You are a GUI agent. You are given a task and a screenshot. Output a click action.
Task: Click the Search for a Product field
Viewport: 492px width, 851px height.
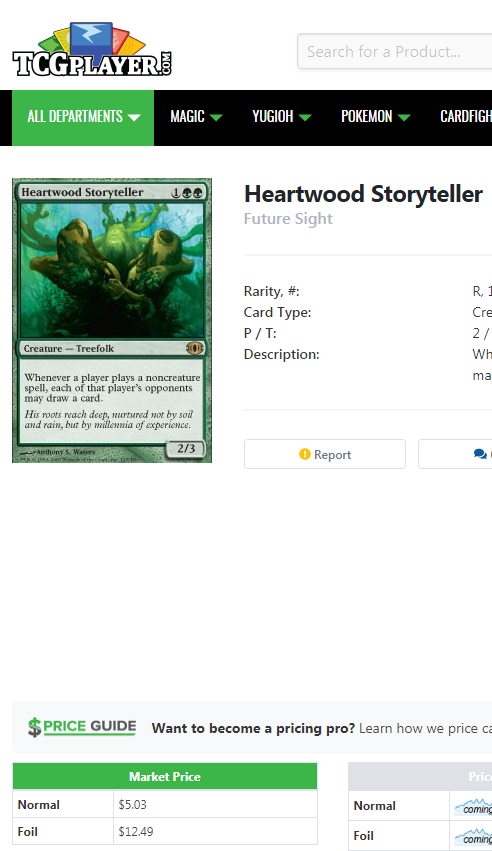click(394, 52)
